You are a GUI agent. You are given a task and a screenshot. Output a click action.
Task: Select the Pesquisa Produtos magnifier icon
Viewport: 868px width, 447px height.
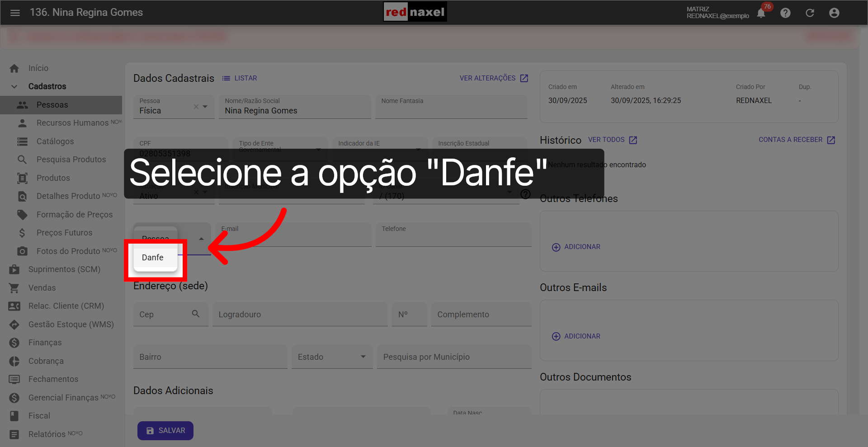(x=22, y=159)
